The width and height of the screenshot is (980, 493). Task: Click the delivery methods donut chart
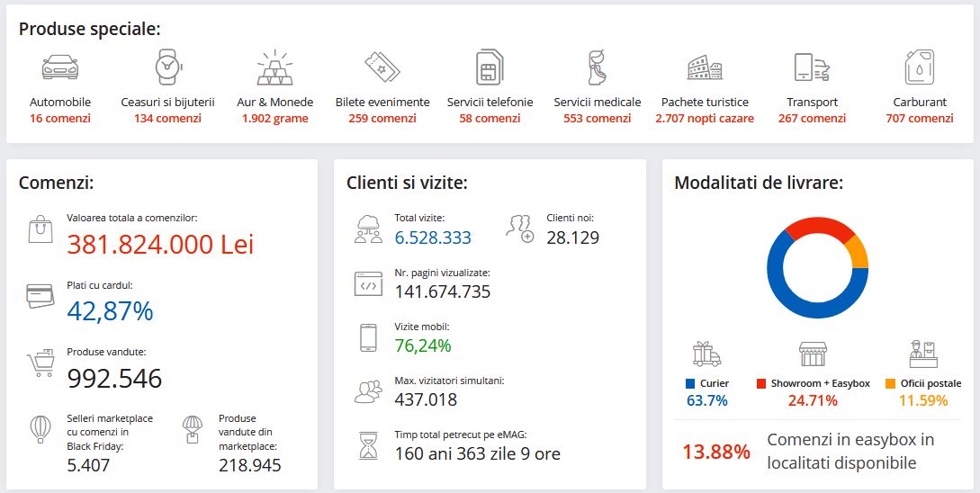tap(817, 268)
